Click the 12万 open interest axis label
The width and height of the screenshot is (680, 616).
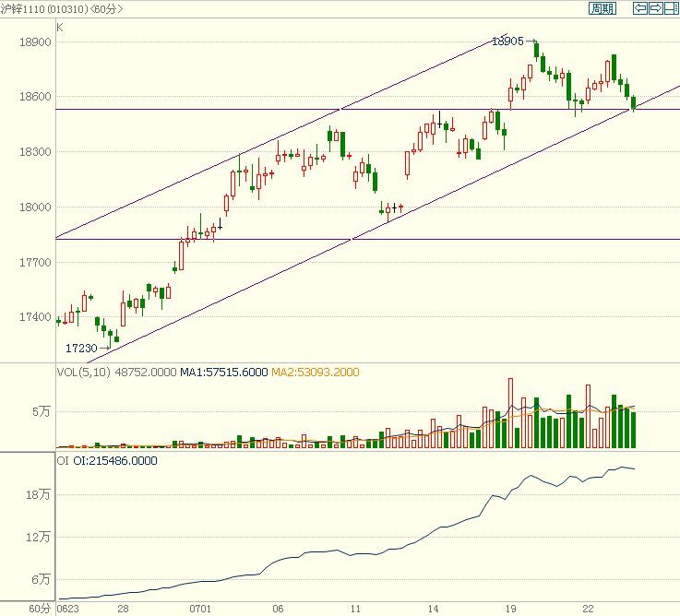click(38, 537)
